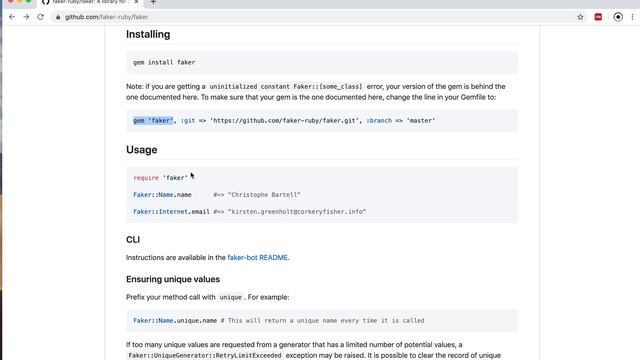
Task: Reload the current page
Action: point(40,17)
